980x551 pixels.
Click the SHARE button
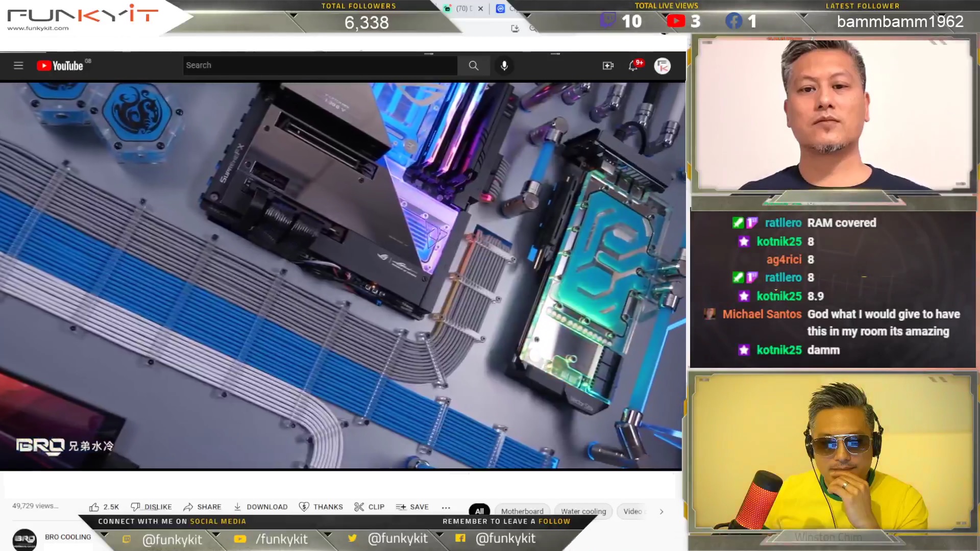point(202,507)
